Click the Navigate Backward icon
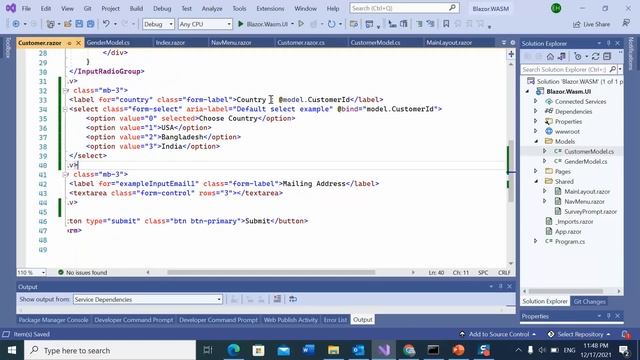Viewport: 640px width, 360px height. tap(16, 24)
